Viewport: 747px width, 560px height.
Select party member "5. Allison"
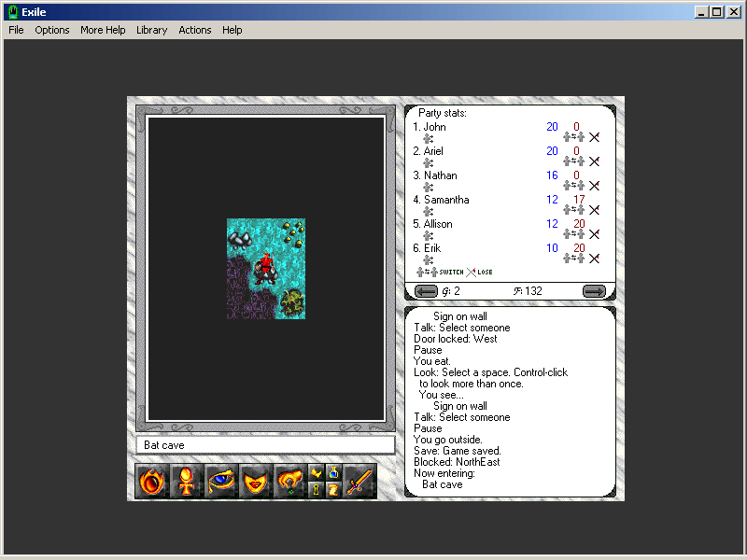pyautogui.click(x=432, y=224)
